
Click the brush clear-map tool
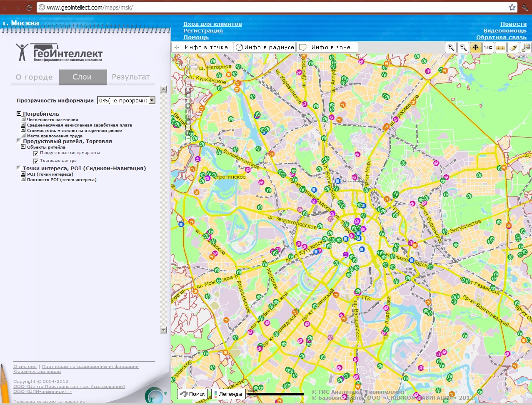(x=513, y=47)
